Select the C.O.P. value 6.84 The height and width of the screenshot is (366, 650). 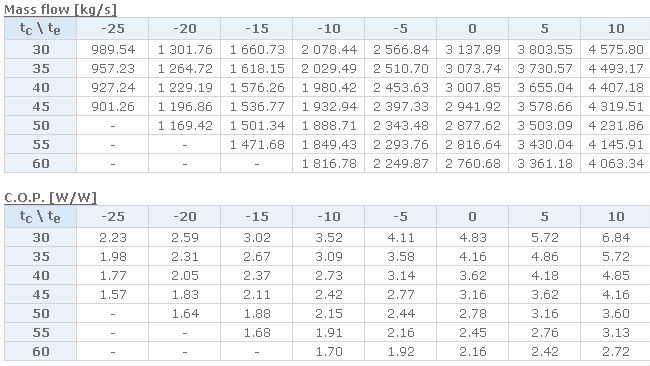(616, 238)
